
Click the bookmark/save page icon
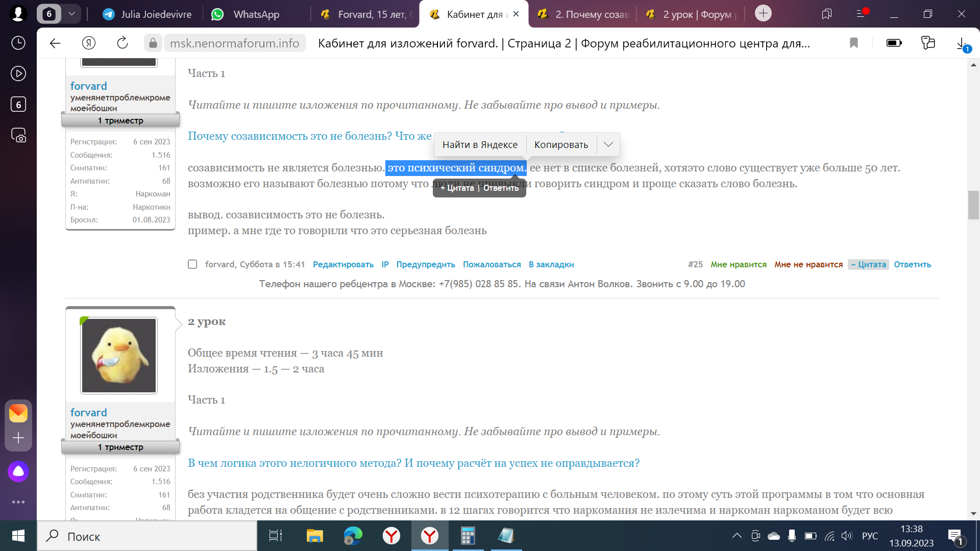853,43
